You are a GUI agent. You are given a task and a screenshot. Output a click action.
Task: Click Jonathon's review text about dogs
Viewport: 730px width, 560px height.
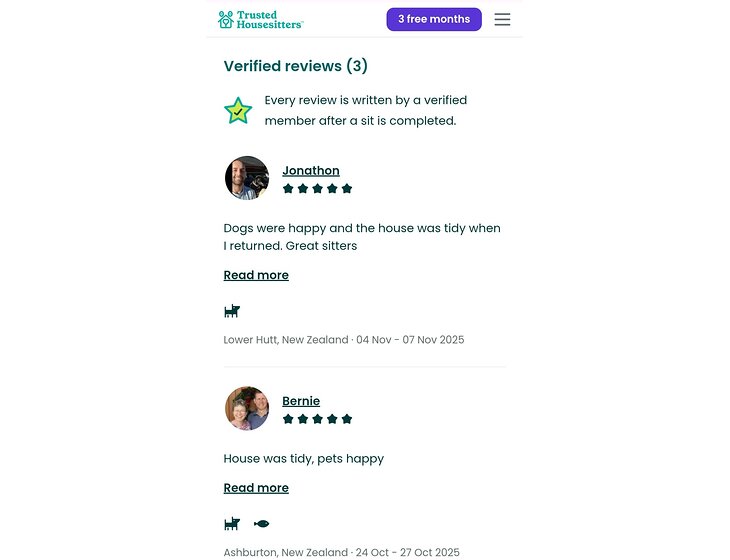[x=362, y=237]
